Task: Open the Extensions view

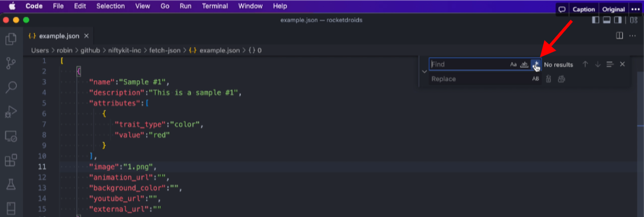Action: (11, 160)
